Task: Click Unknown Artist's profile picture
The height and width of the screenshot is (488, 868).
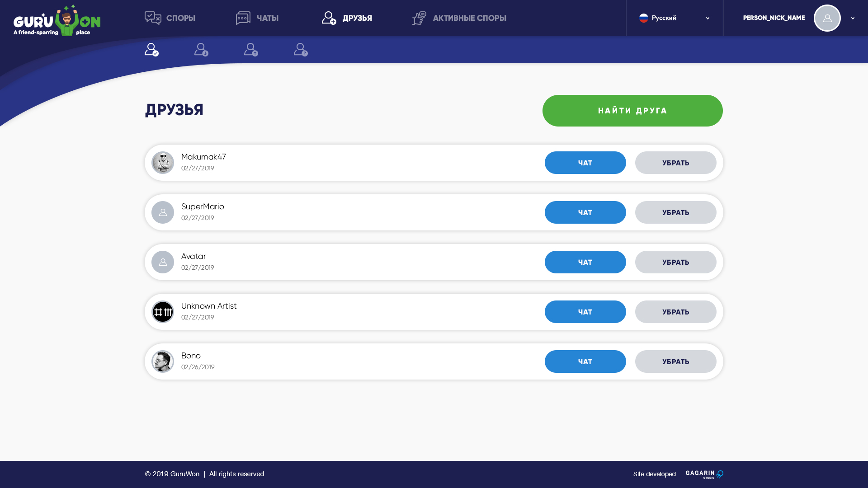Action: (163, 312)
